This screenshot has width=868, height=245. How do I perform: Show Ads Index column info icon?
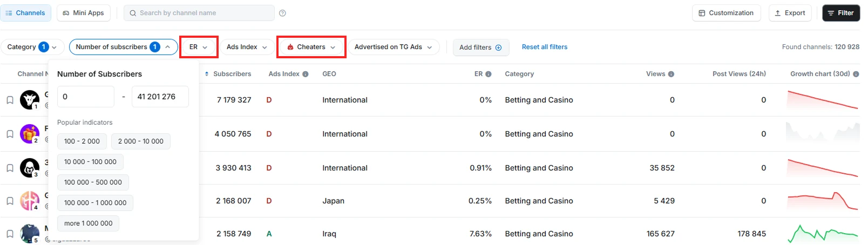click(x=306, y=74)
